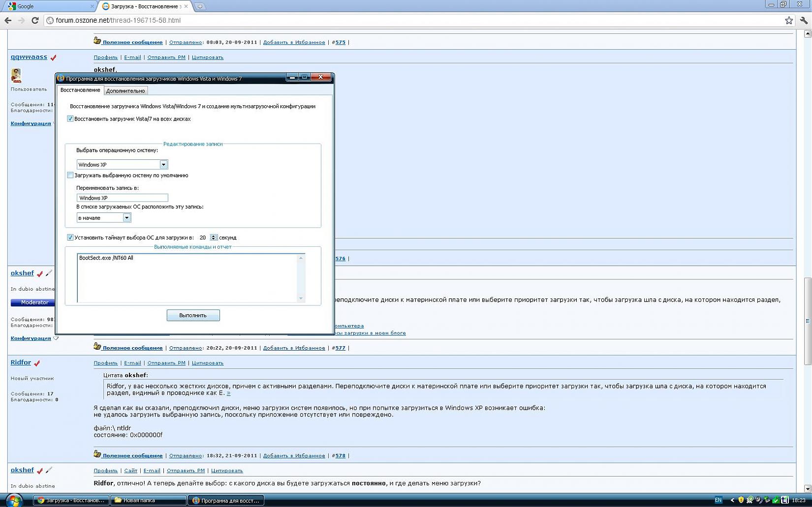Click page scrollbar up arrow

point(808,33)
